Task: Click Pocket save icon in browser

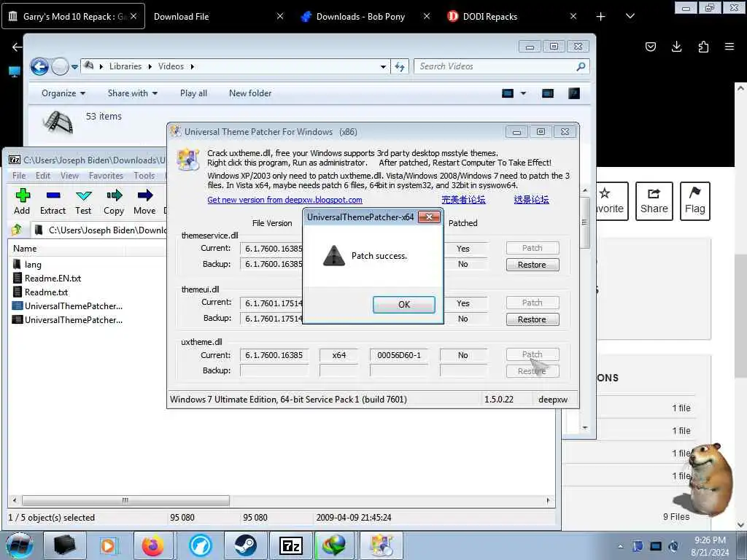Action: (x=651, y=47)
